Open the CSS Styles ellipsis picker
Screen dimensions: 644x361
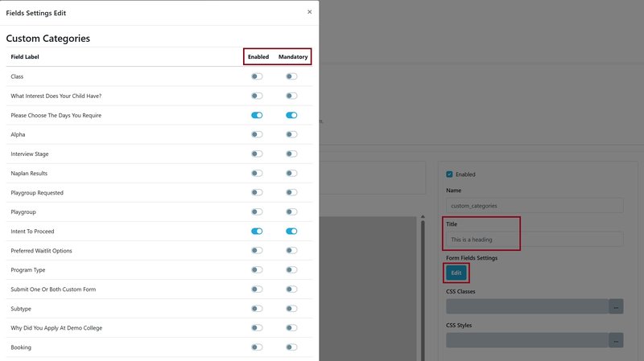pyautogui.click(x=616, y=341)
